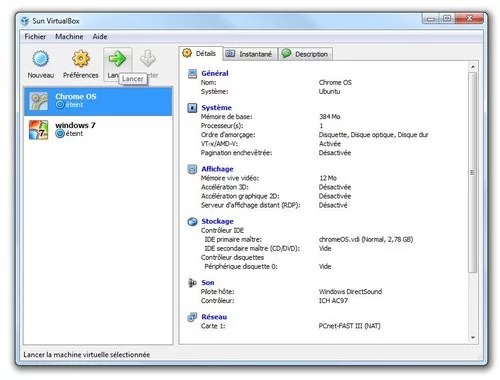Launch the machine with the green arrow
The width and height of the screenshot is (500, 380).
tap(117, 59)
